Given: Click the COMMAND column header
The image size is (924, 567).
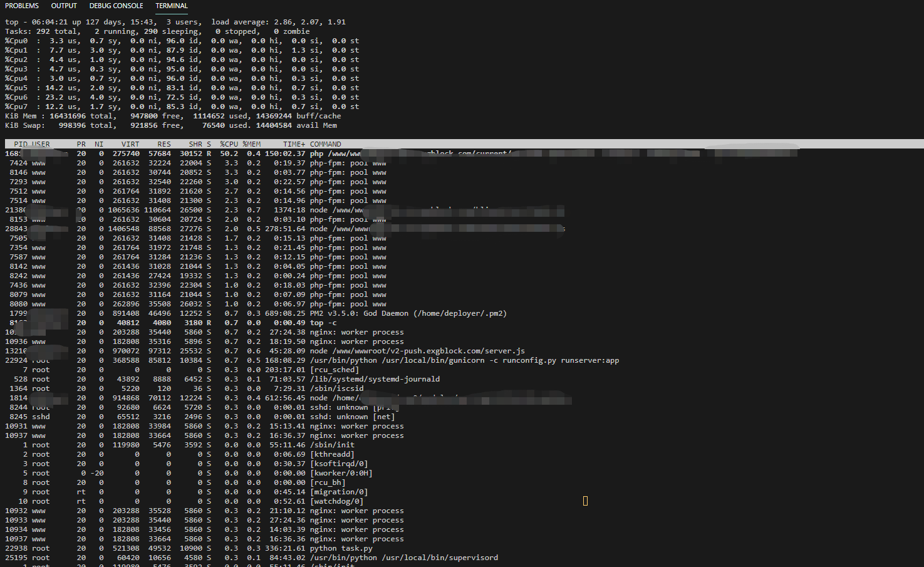Looking at the screenshot, I should point(325,144).
